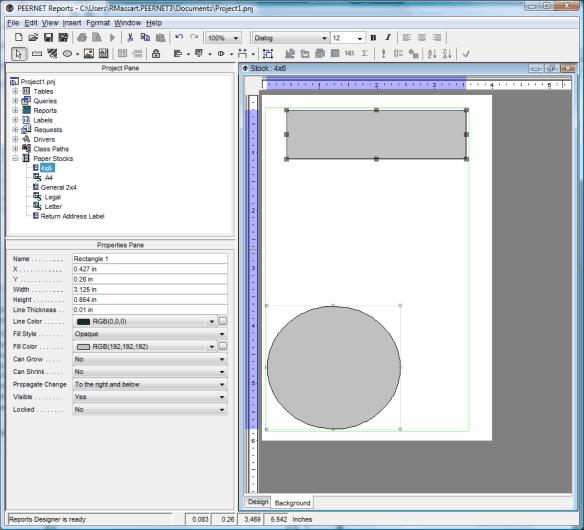Click the lock object padlock icon
Image resolution: width=584 pixels, height=530 pixels.
click(156, 54)
